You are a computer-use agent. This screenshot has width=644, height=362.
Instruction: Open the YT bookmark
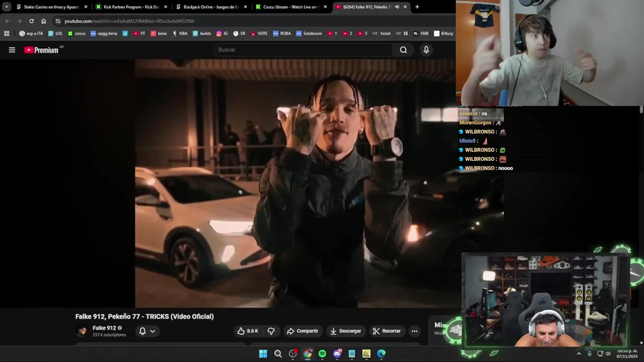pos(139,34)
